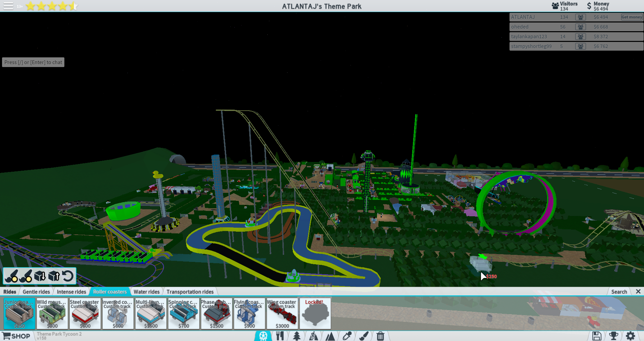Click the box with up arrow icon
Image resolution: width=644 pixels, height=341 pixels.
(x=54, y=276)
